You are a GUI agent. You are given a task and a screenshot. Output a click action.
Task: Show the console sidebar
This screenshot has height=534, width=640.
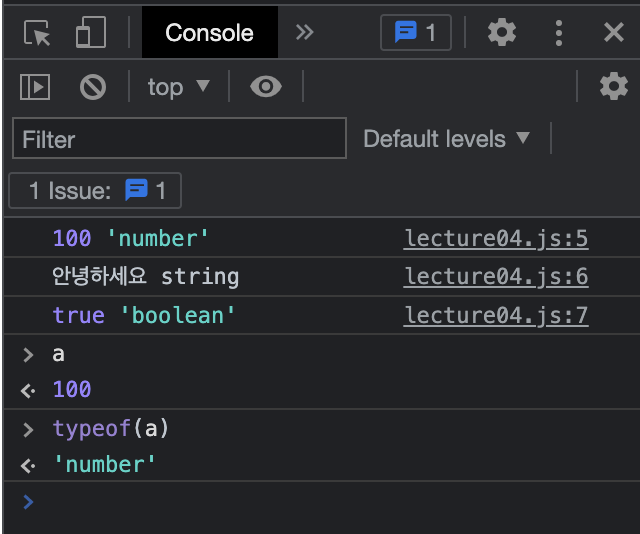(35, 87)
